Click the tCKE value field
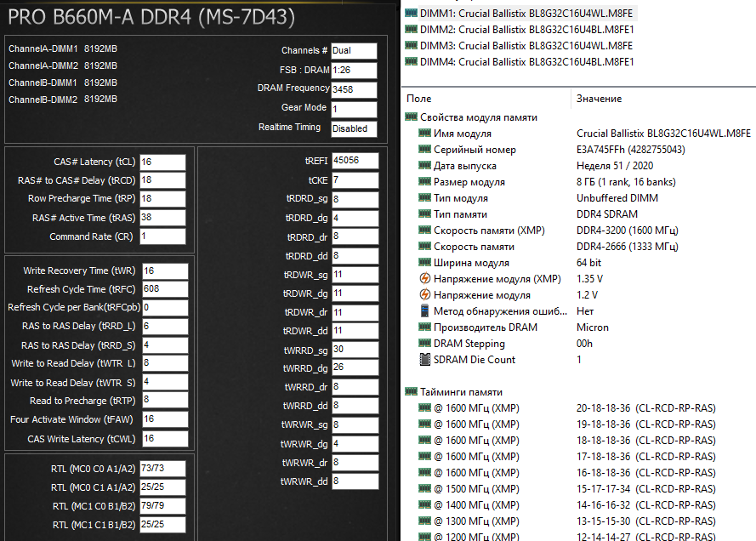 pyautogui.click(x=355, y=180)
